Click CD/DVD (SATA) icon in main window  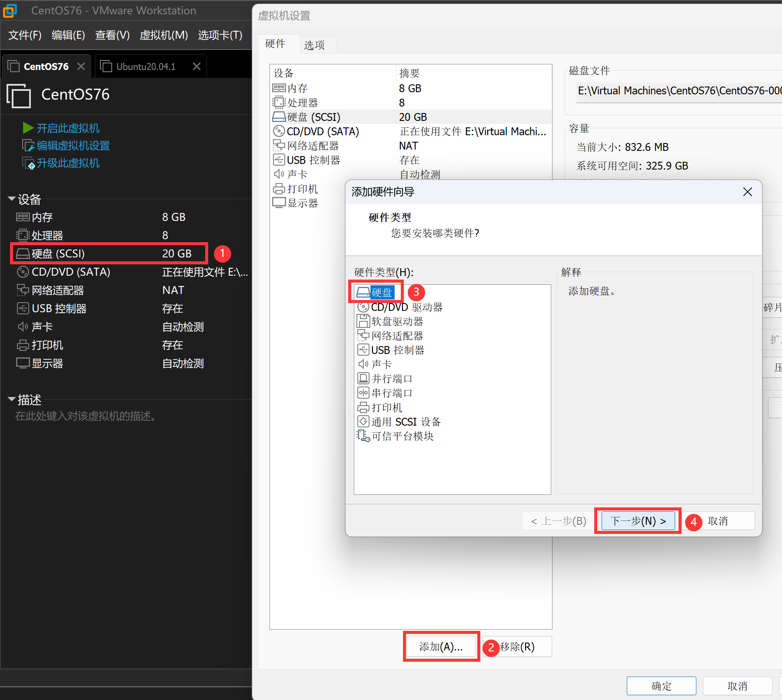(23, 272)
